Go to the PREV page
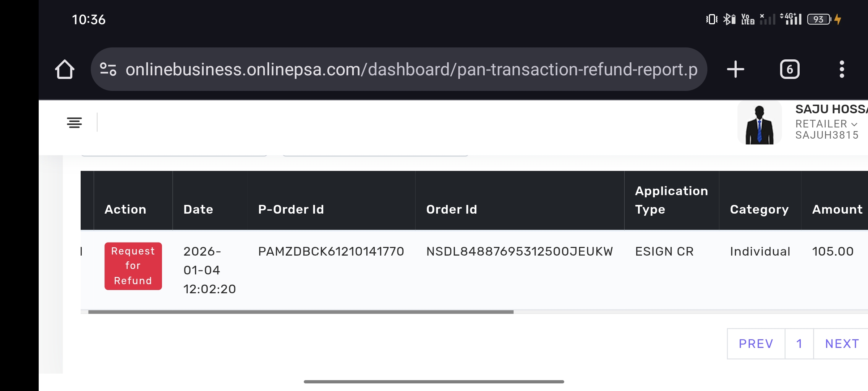 [756, 344]
